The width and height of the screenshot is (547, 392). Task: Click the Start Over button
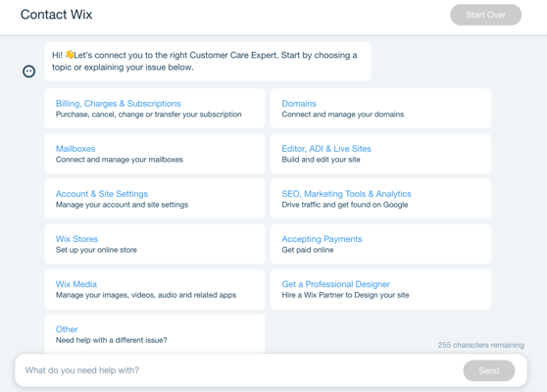click(x=485, y=15)
